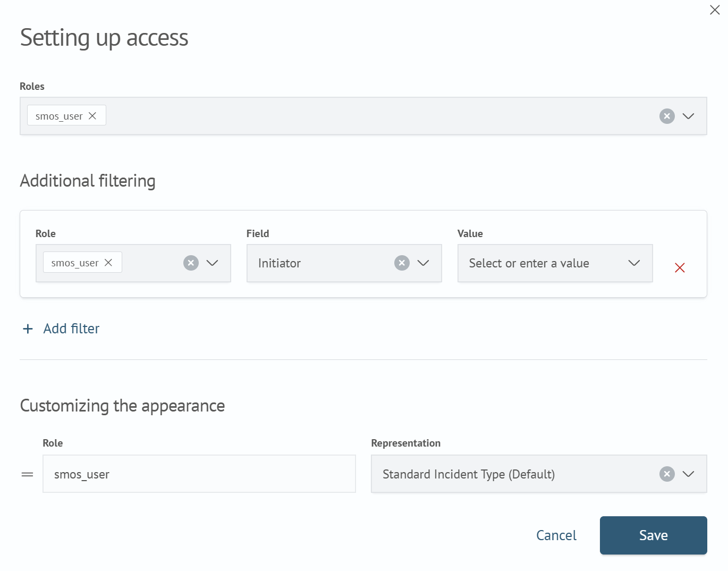Click the Initiator text in Field

click(x=280, y=263)
